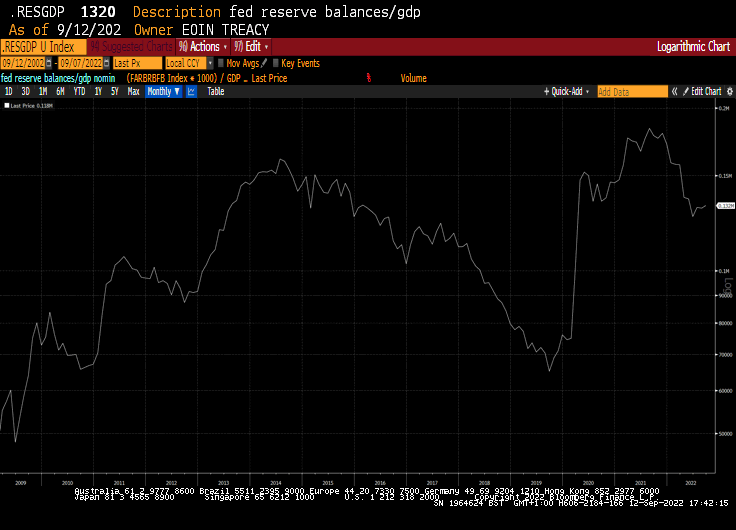This screenshot has width=736, height=530.
Task: Click the red percent symbol indicator
Action: click(369, 78)
